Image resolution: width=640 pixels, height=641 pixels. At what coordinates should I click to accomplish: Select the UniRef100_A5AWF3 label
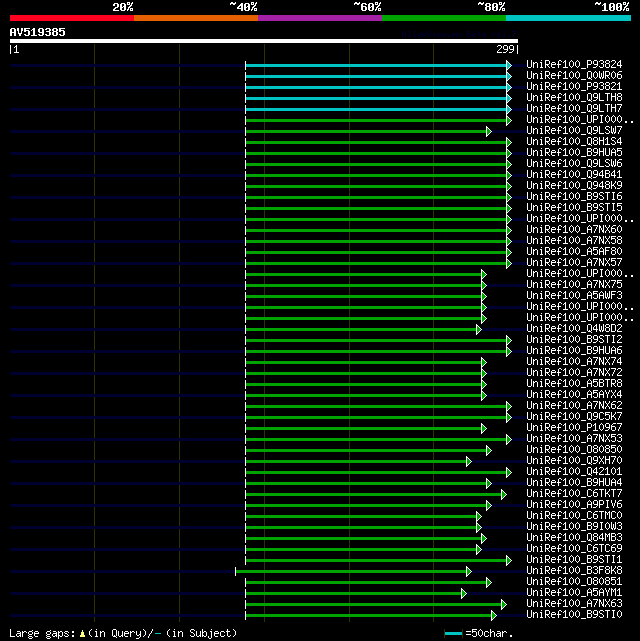(574, 296)
